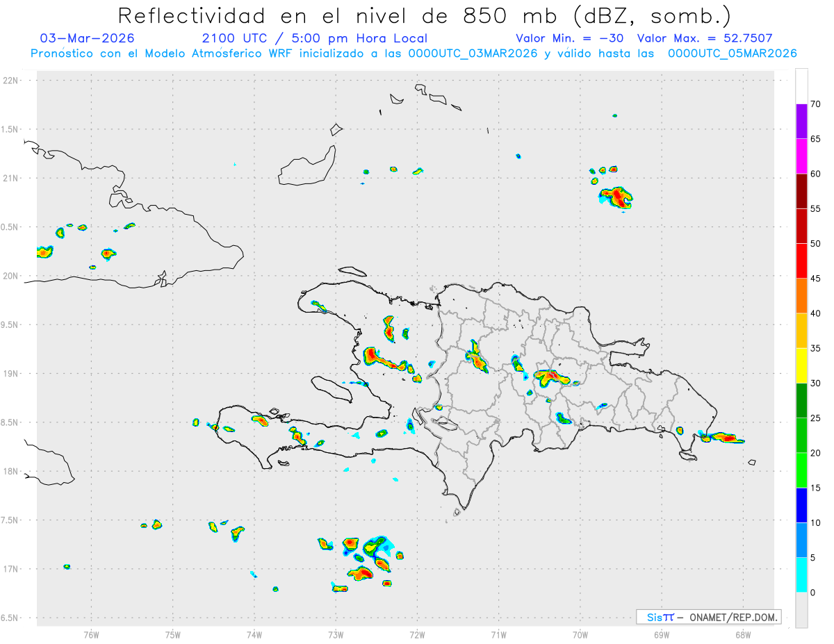Select the magenta 60-65 dBZ legend swatch
This screenshot has width=834, height=644.
click(x=801, y=156)
